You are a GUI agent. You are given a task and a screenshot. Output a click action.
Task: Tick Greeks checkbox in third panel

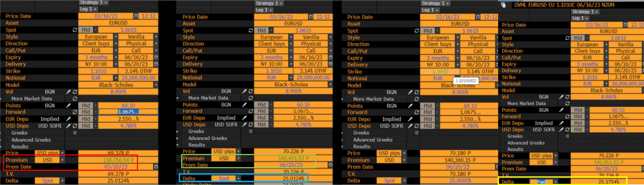(x=417, y=133)
